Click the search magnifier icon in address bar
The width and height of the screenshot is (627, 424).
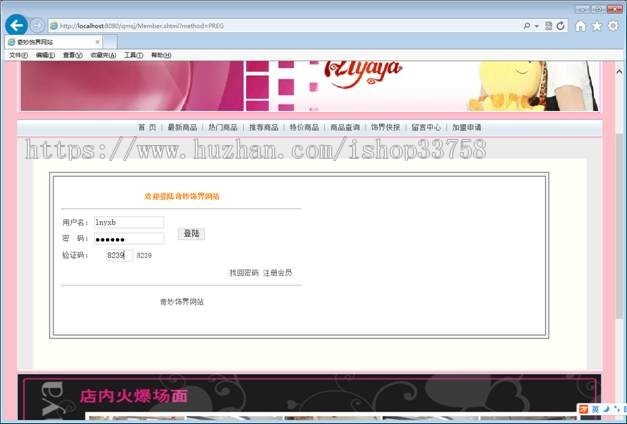pos(527,26)
